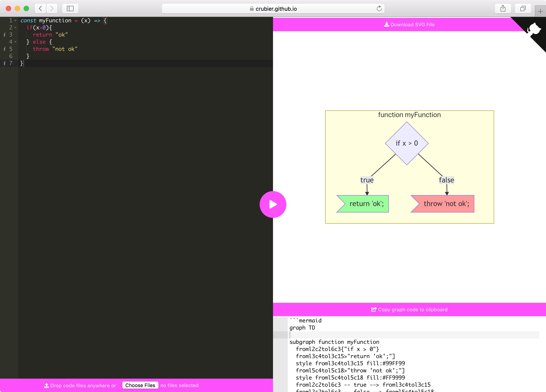Click the upload icon beside Drop code files
The width and height of the screenshot is (546, 392).
pyautogui.click(x=46, y=386)
